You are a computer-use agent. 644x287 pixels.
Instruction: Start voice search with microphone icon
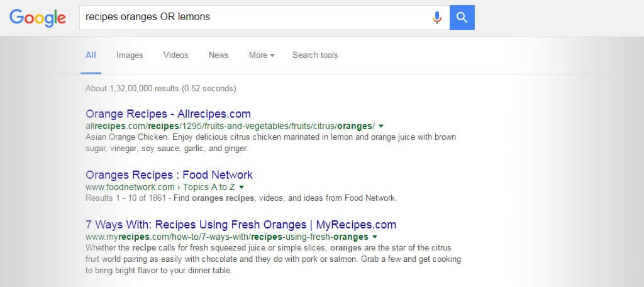[x=437, y=17]
